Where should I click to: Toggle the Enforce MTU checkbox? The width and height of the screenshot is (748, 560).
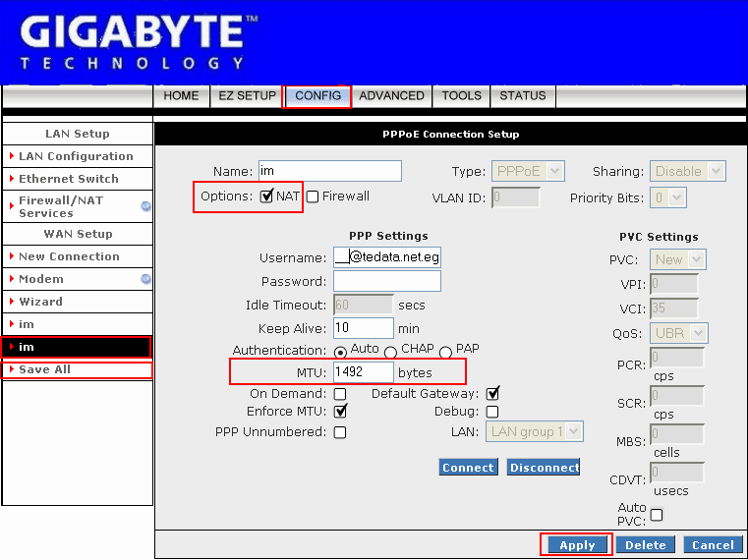tap(340, 411)
